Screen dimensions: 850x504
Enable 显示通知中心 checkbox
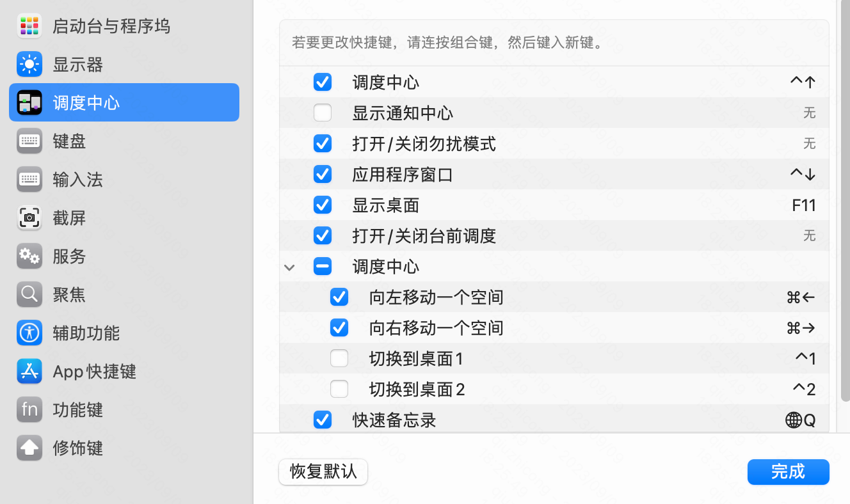point(323,113)
